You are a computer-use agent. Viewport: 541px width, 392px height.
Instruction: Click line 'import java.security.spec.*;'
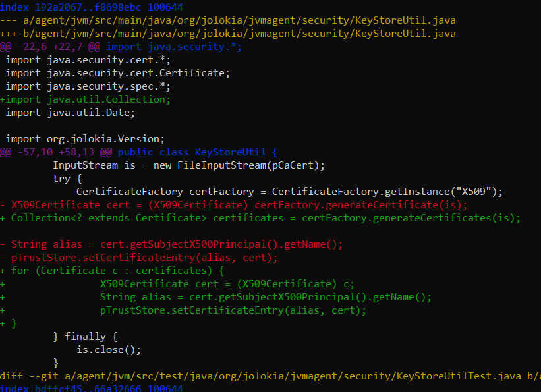click(88, 86)
